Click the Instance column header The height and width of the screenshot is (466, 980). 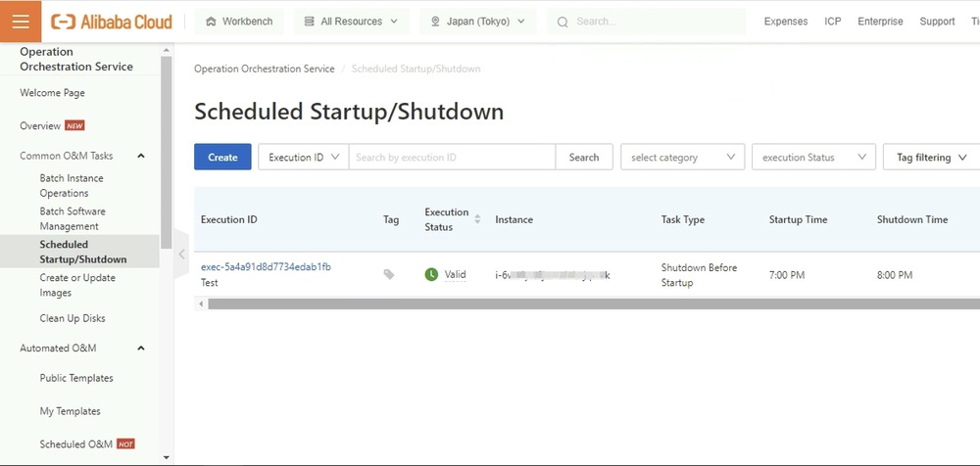tap(514, 219)
